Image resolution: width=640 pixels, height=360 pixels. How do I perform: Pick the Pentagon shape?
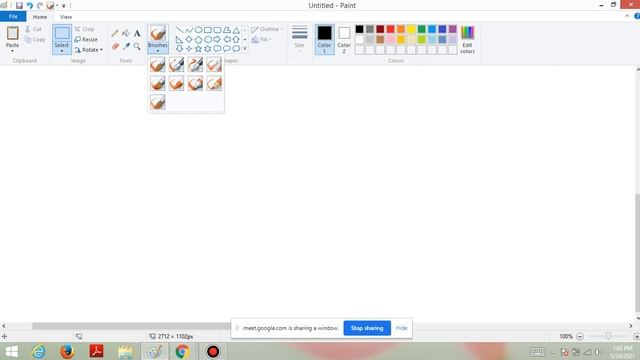pos(198,40)
